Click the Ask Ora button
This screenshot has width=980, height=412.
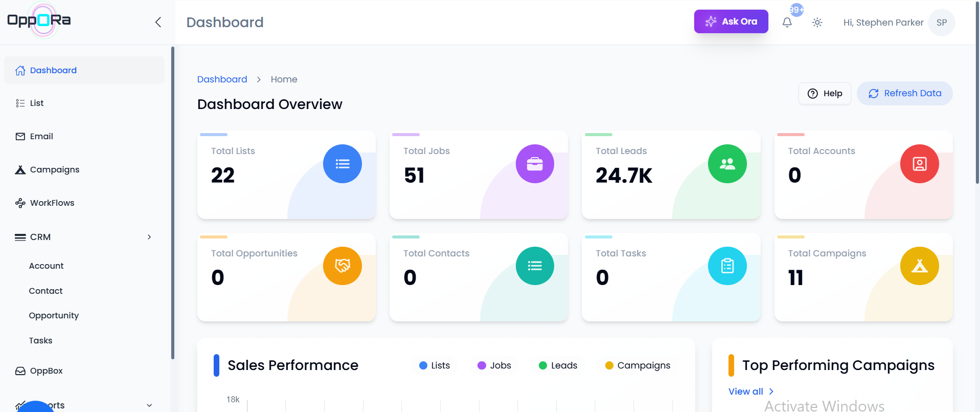(731, 21)
